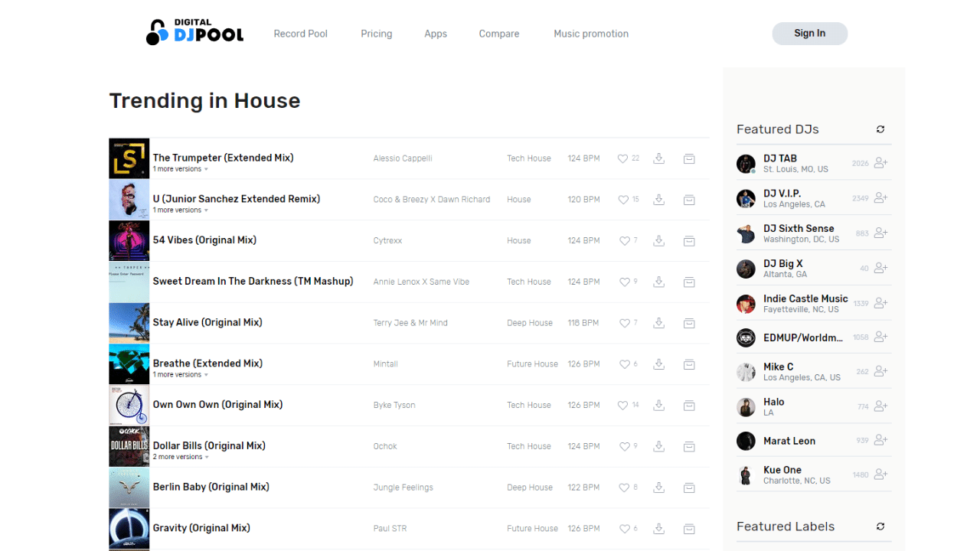Open the "Gravity (Original Mix)" artwork thumbnail

pyautogui.click(x=129, y=528)
